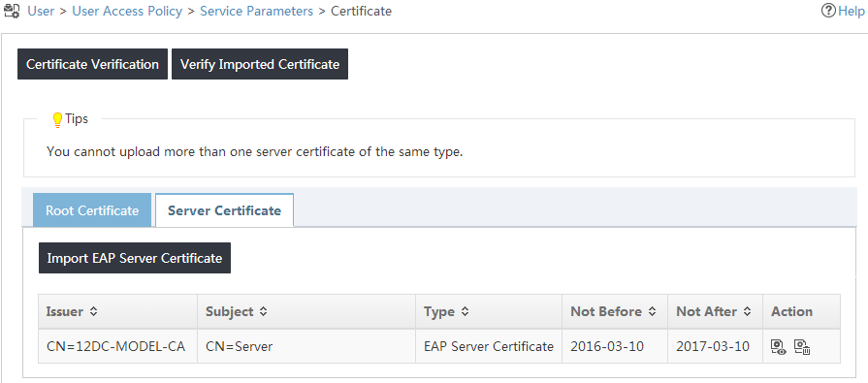Navigate to Service Parameters breadcrumb link

pyautogui.click(x=256, y=11)
